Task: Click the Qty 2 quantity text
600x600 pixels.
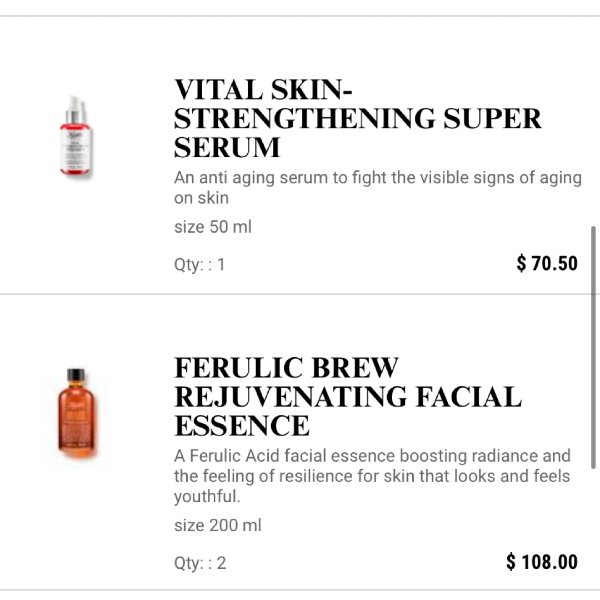Action: pyautogui.click(x=200, y=563)
